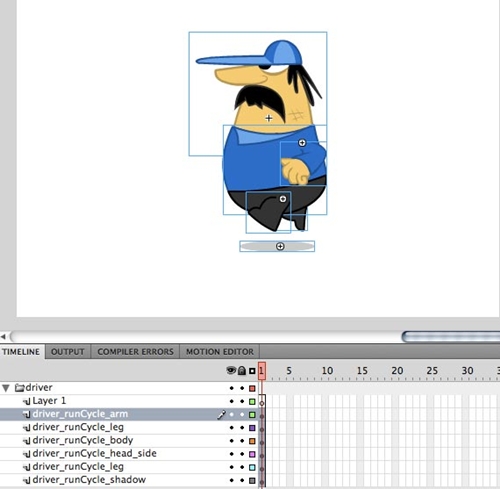Toggle visibility dot of driver_runCycle_body layer
Screen dimensions: 500x489
tap(232, 441)
